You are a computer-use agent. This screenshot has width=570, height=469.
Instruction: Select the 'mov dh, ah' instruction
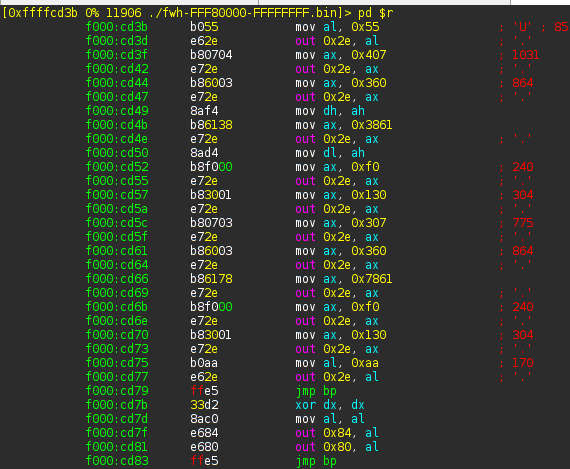pyautogui.click(x=330, y=111)
